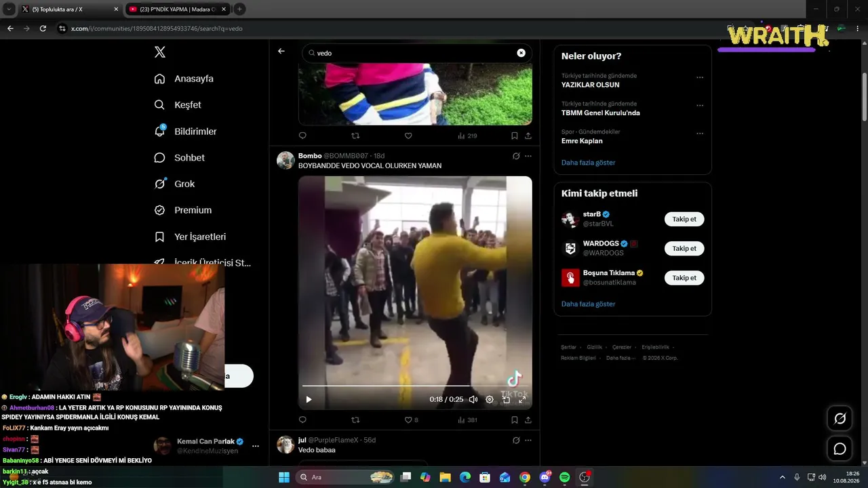Screen dimensions: 868x488
Task: Mute the video with speaker icon
Action: 473,400
